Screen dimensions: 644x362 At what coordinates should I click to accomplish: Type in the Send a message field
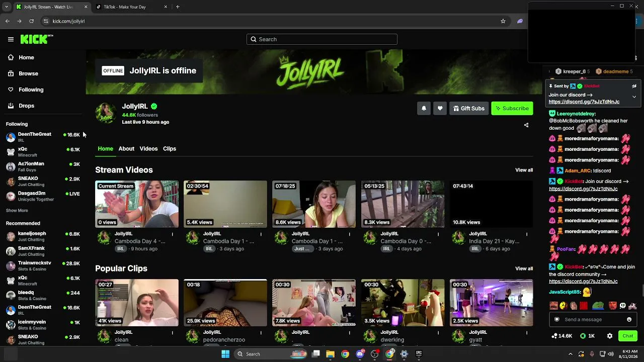(x=593, y=319)
